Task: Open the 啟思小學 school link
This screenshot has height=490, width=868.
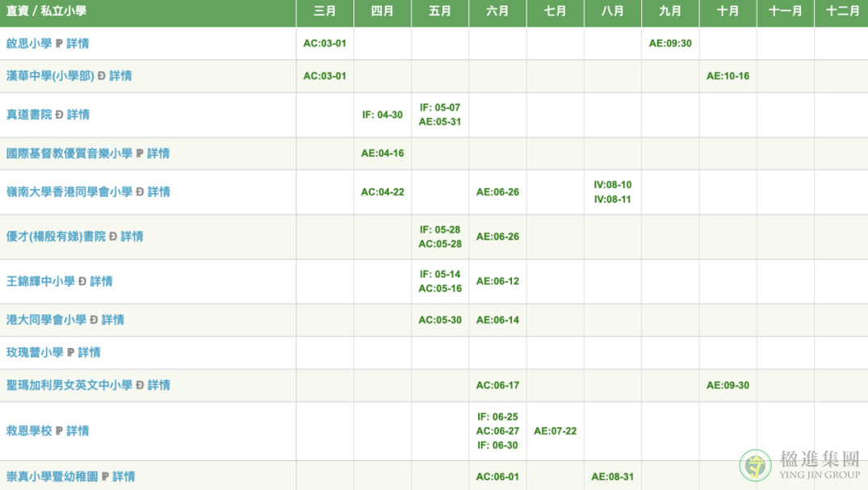Action: [29, 44]
